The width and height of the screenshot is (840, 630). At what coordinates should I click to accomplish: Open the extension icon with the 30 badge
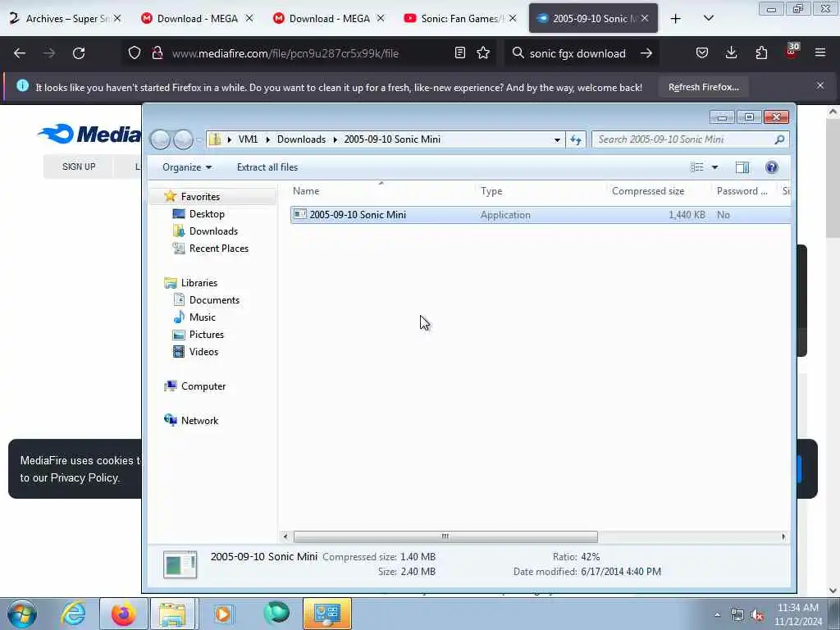coord(792,51)
